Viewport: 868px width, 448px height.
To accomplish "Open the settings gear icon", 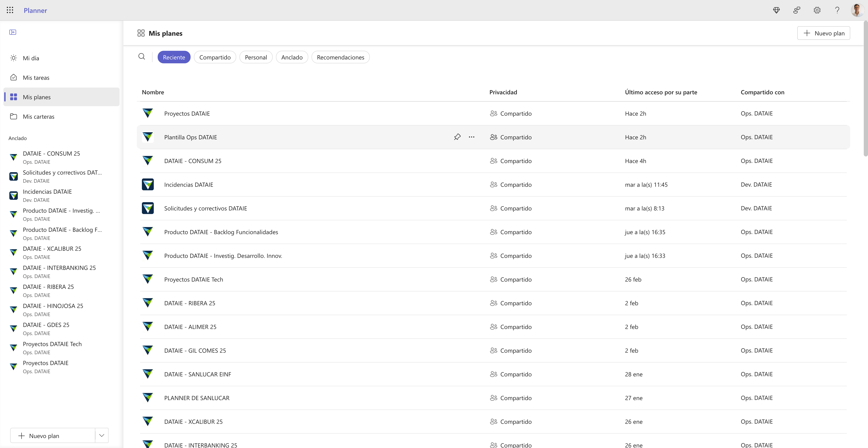I will 817,10.
